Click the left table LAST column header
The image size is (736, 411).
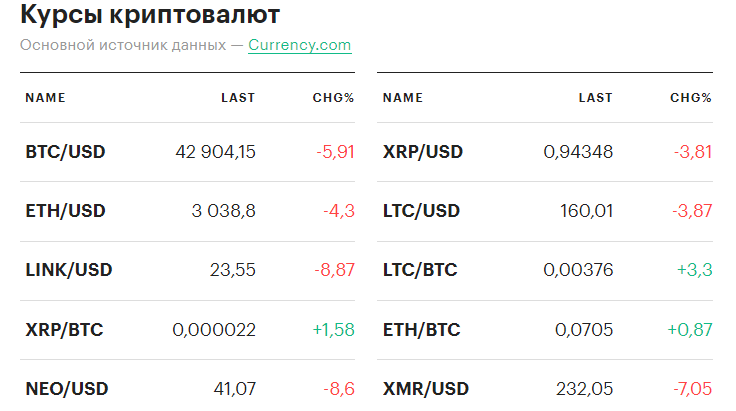click(238, 98)
